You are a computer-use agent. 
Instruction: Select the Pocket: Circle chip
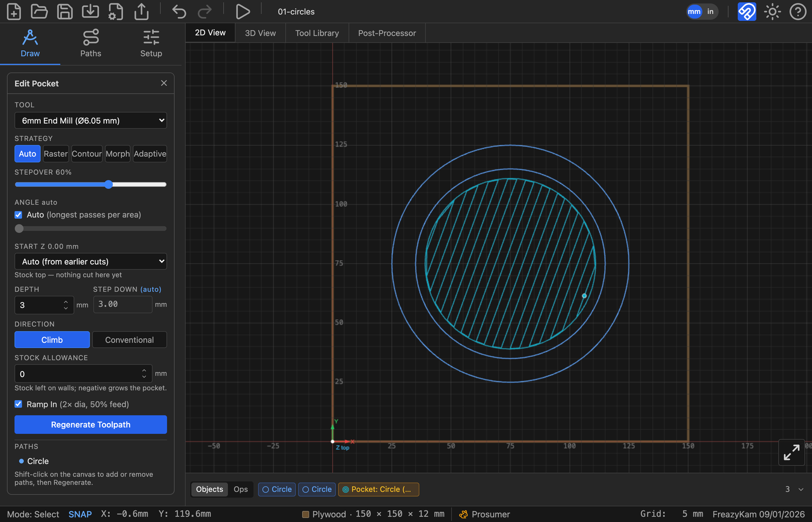tap(379, 490)
